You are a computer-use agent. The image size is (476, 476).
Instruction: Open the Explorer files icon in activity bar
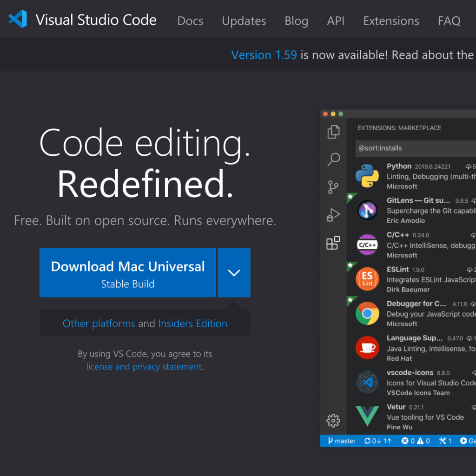(333, 132)
